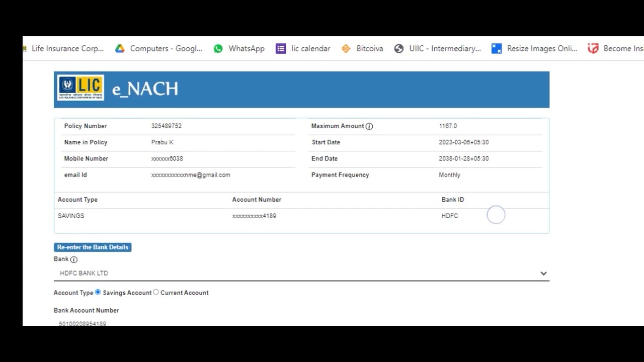Click the payment frequency value Monthly
This screenshot has width=644, height=362.
[449, 175]
